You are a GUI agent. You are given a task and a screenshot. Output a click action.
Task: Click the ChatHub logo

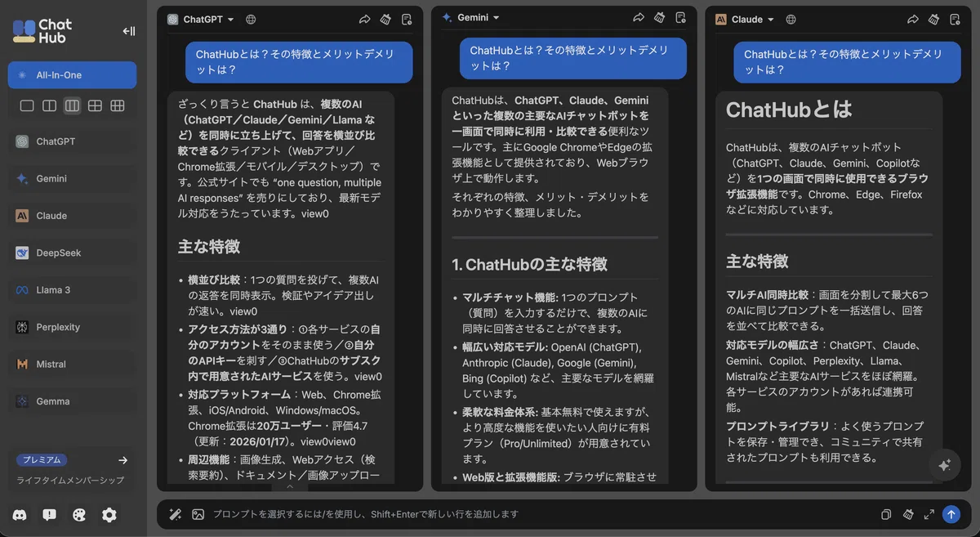point(42,31)
